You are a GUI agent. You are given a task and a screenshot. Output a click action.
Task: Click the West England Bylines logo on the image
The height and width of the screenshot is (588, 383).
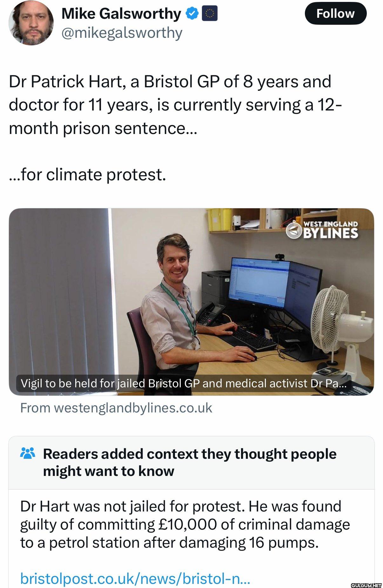tap(322, 230)
